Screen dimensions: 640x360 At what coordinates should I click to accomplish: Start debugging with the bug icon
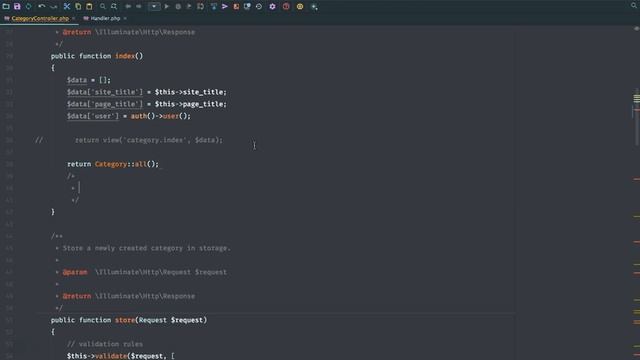pyautogui.click(x=178, y=7)
